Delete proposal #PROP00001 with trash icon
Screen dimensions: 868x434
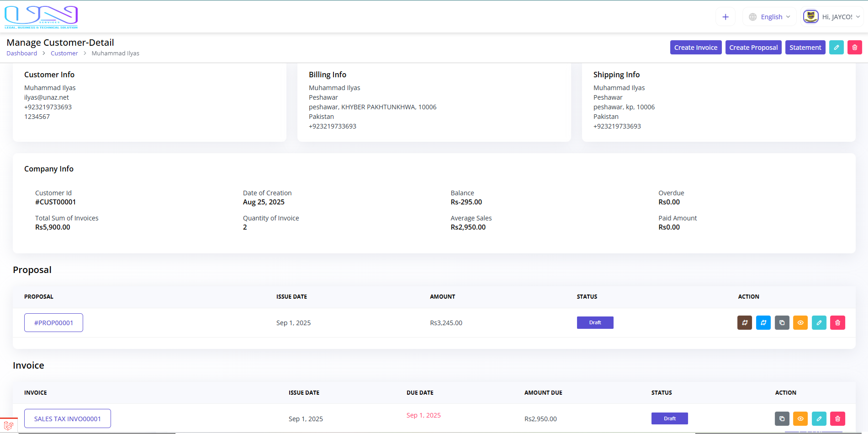[837, 323]
